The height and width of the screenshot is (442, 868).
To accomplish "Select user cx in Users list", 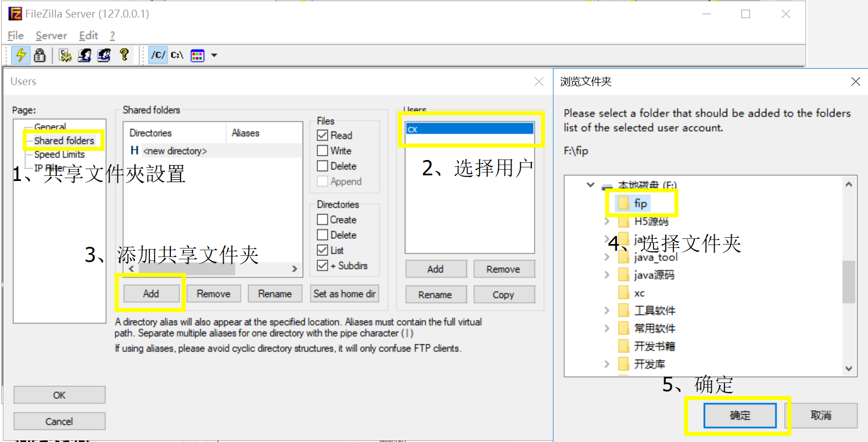I will click(469, 129).
